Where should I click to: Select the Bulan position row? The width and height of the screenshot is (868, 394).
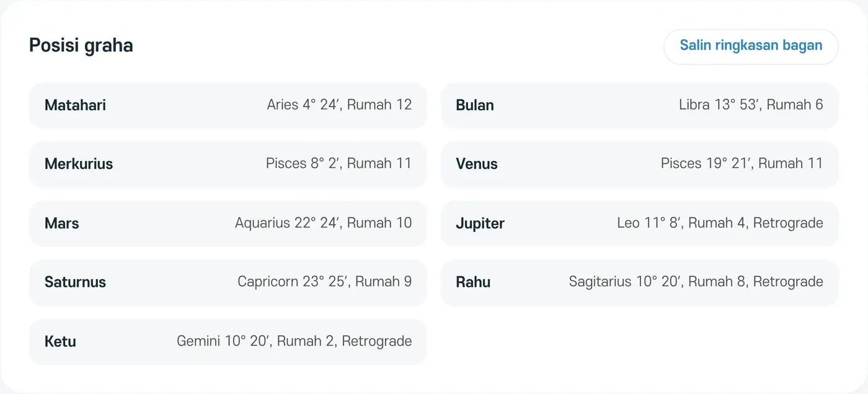pyautogui.click(x=639, y=105)
